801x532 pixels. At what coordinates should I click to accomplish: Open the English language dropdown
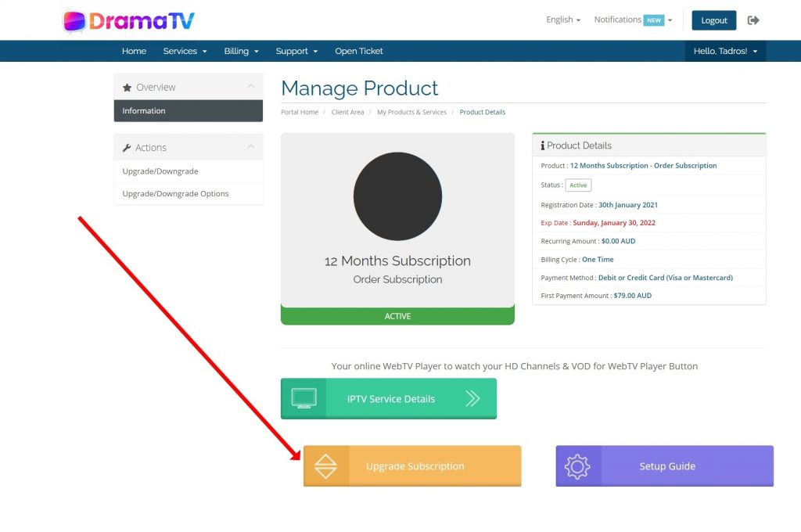point(563,20)
